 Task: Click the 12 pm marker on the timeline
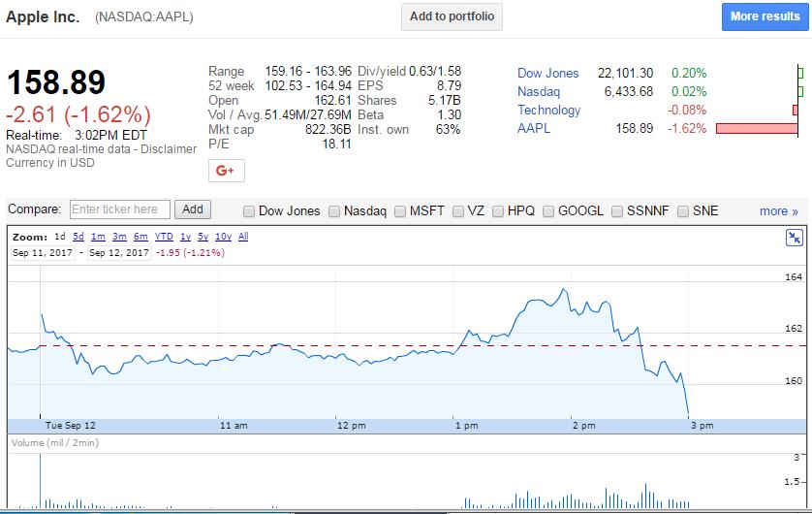click(x=351, y=426)
